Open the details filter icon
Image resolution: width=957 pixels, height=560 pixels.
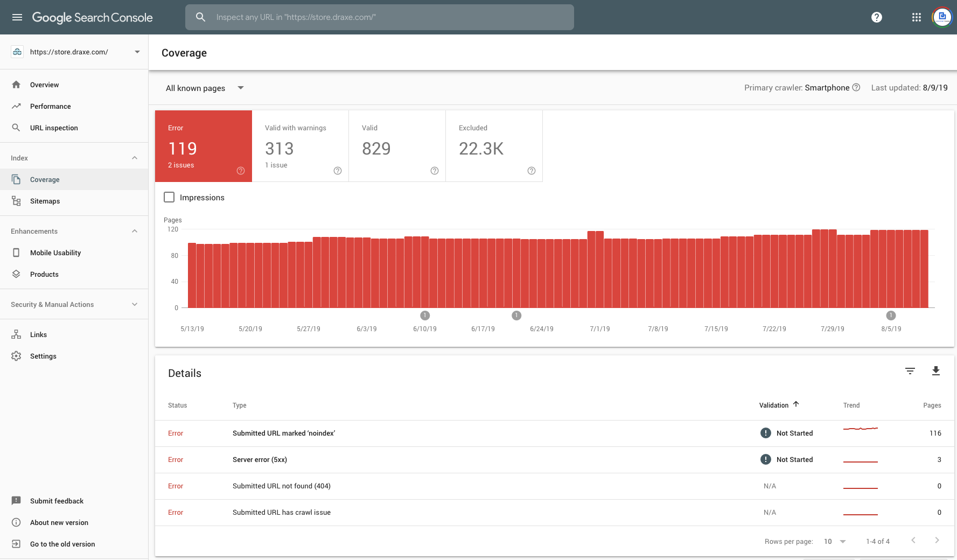tap(910, 371)
